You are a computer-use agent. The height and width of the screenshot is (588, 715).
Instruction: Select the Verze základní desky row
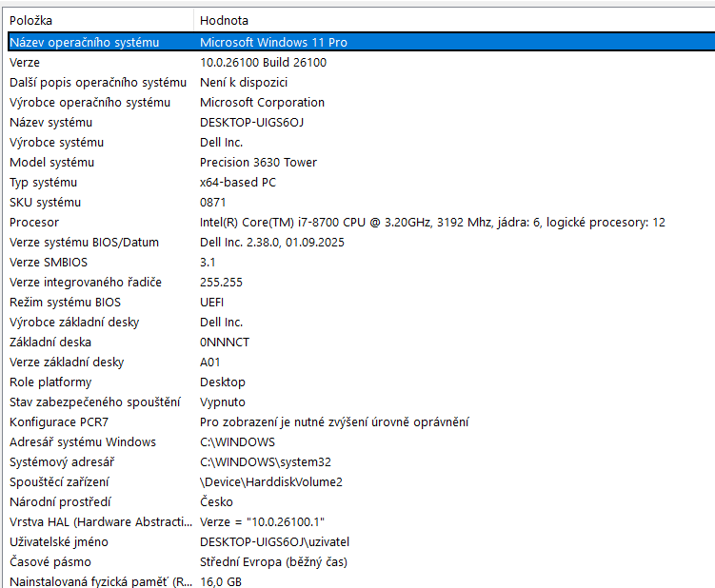point(361,363)
